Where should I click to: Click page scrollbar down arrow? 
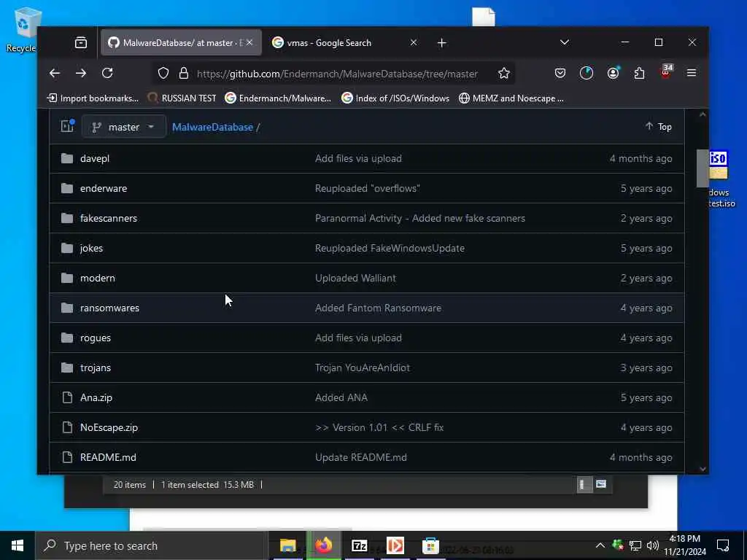(x=703, y=469)
